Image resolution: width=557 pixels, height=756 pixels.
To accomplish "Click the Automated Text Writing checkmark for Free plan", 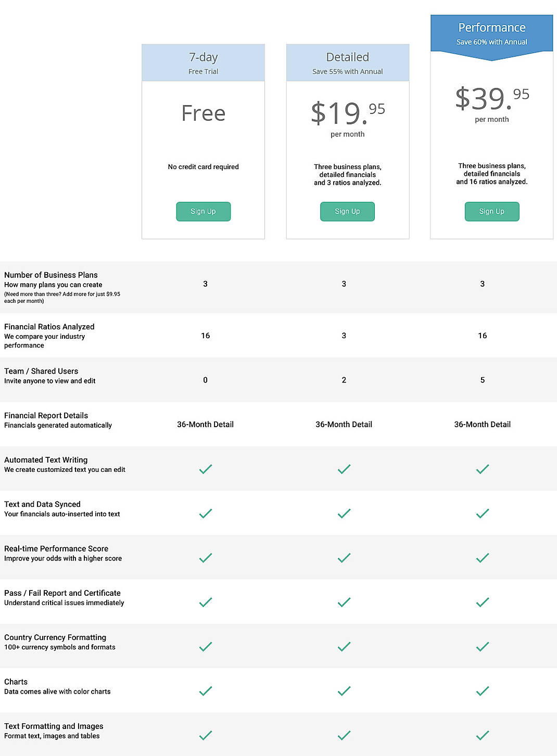I will (205, 469).
